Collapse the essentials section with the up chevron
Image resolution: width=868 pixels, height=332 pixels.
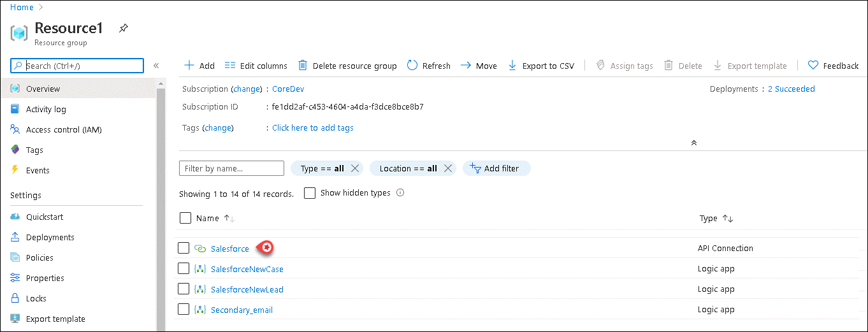[694, 143]
